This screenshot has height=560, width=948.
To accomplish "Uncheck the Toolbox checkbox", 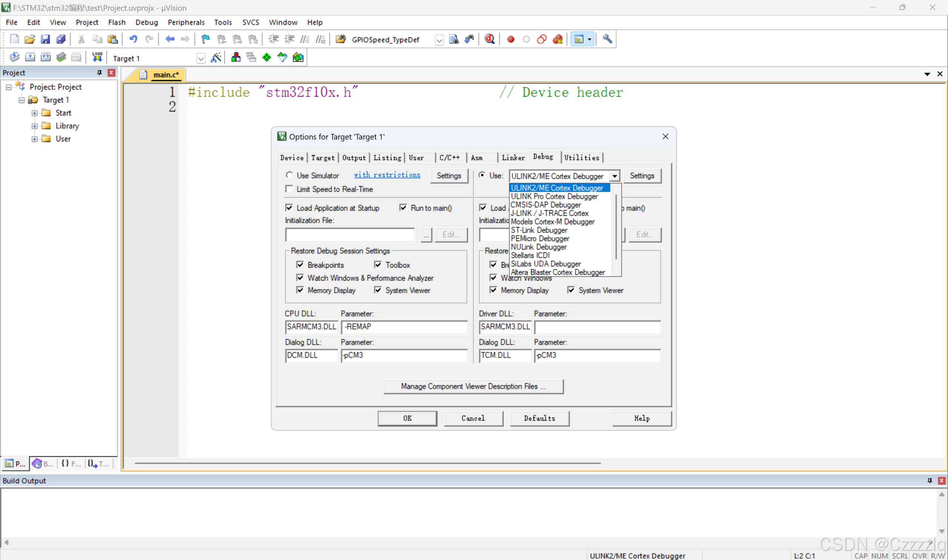I will 378,265.
